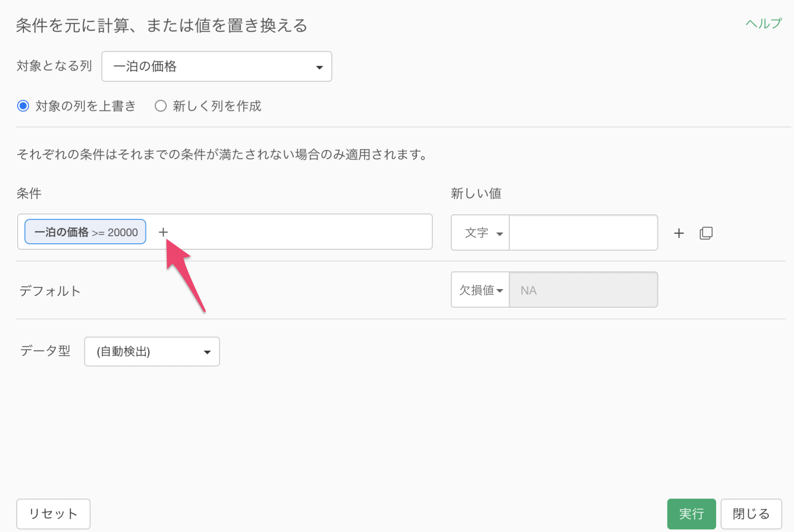Click the caret arrow of the 一泊の価格 column selector
Image resolution: width=794 pixels, height=532 pixels.
pos(319,67)
